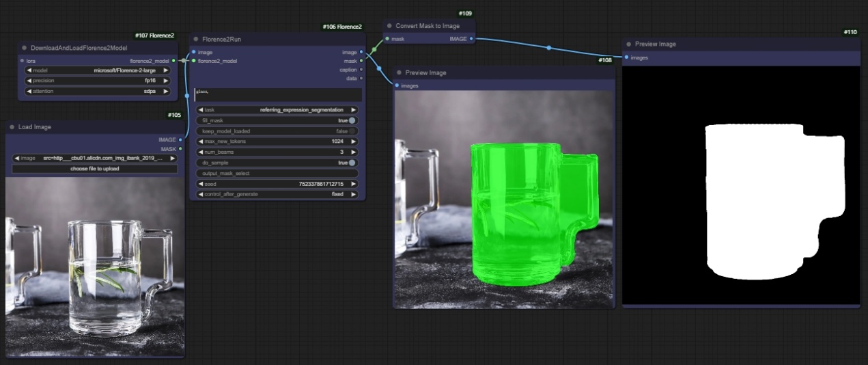Disable the do_sample toggle
Image resolution: width=868 pixels, height=365 pixels.
(352, 163)
